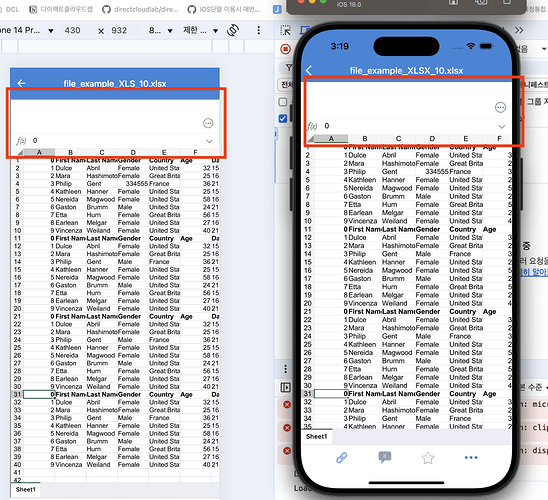Open the three-dot device toolbar menu
The height and width of the screenshot is (500, 548).
pos(259,30)
